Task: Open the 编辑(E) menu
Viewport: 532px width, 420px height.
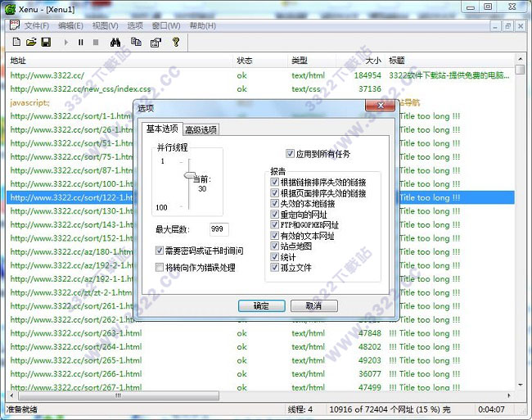Action: pyautogui.click(x=70, y=25)
